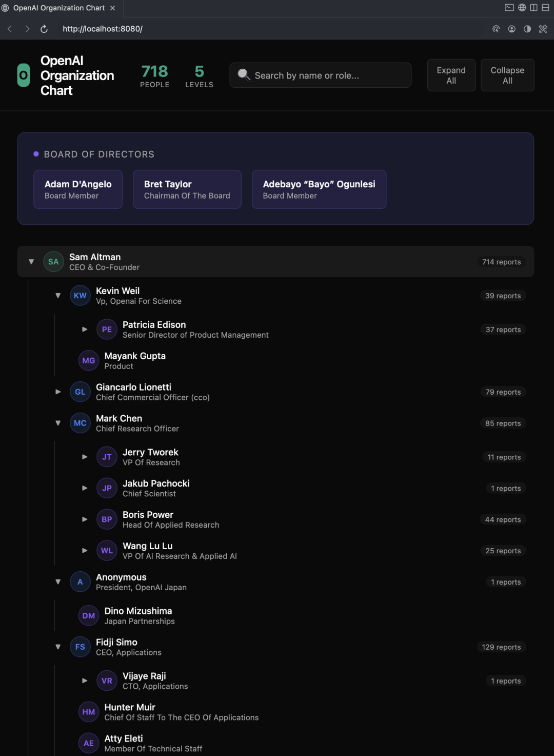Image resolution: width=554 pixels, height=756 pixels.
Task: Select Bret Taylor board member card
Action: [x=187, y=189]
